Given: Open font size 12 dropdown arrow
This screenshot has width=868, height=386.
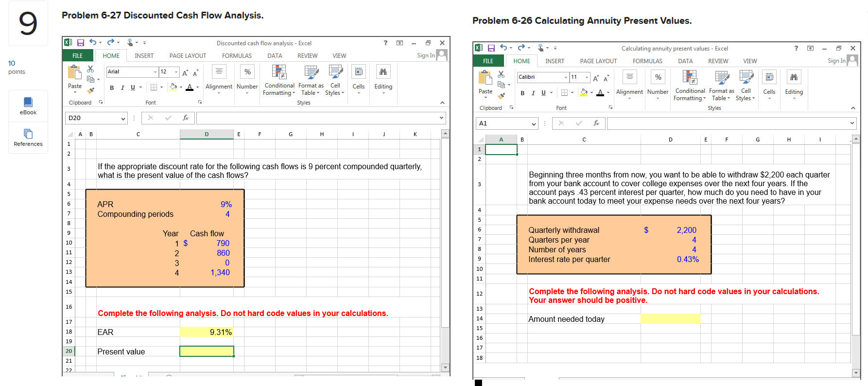Looking at the screenshot, I should tap(176, 72).
